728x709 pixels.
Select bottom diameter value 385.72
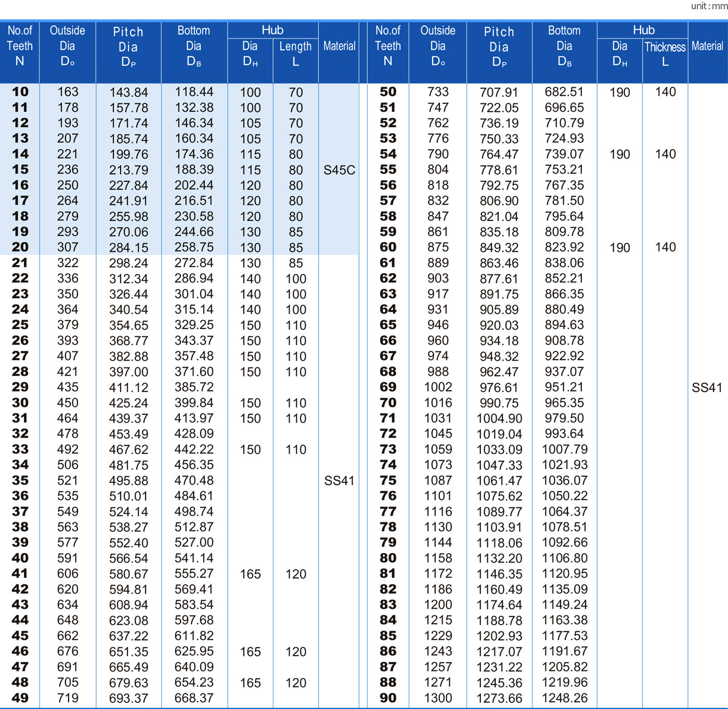tap(194, 387)
